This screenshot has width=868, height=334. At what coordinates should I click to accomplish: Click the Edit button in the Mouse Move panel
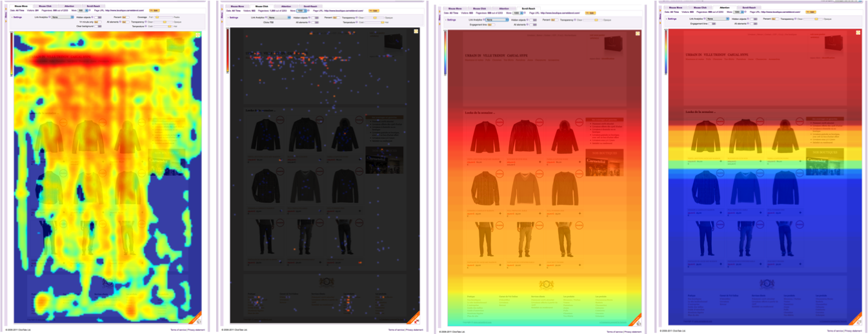pyautogui.click(x=154, y=10)
